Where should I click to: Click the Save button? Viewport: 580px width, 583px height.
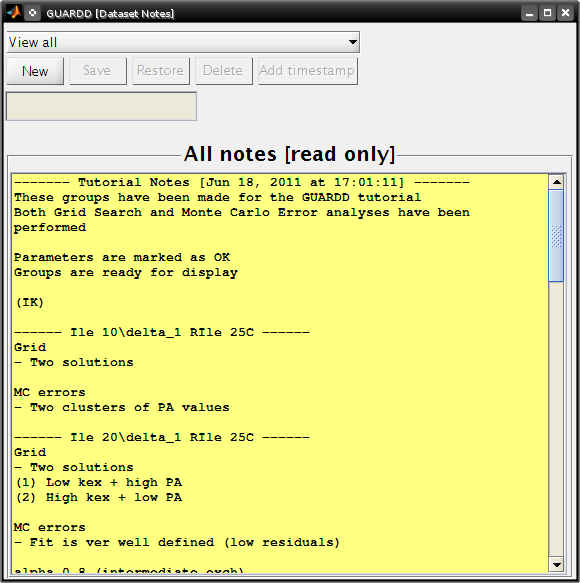98,71
